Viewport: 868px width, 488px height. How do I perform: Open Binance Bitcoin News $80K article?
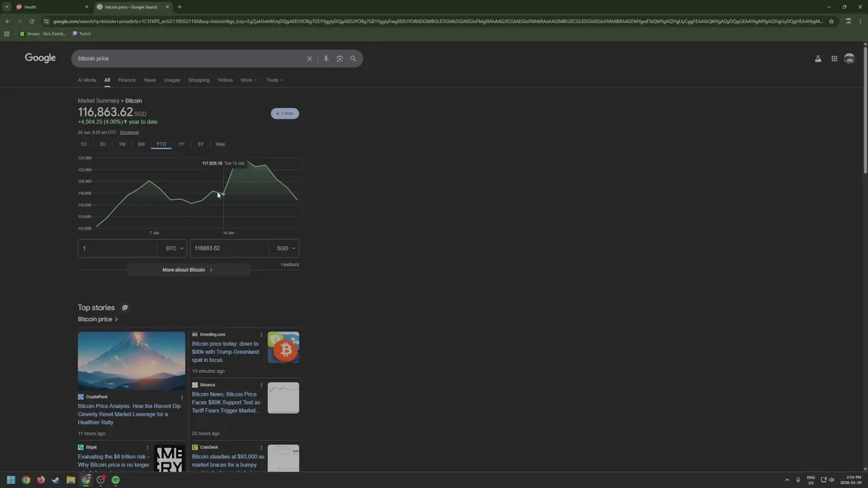point(226,403)
